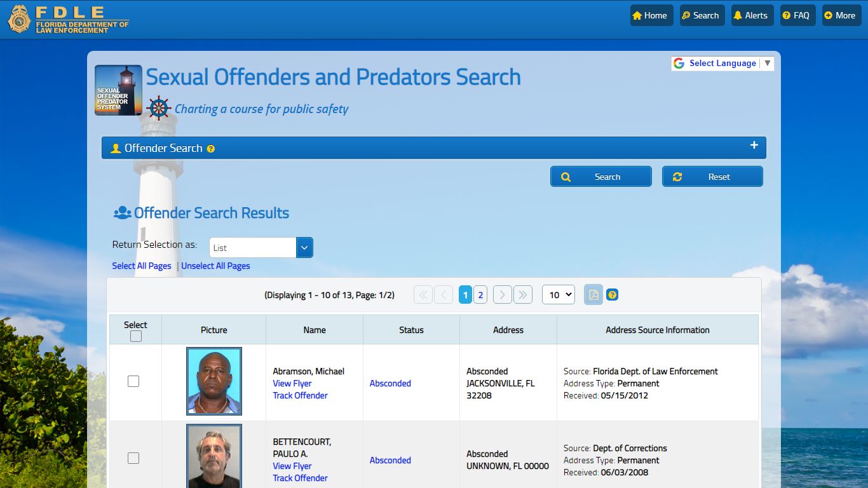Viewport: 868px width, 488px height.
Task: Click the FDLE badge logo
Action: (x=19, y=19)
